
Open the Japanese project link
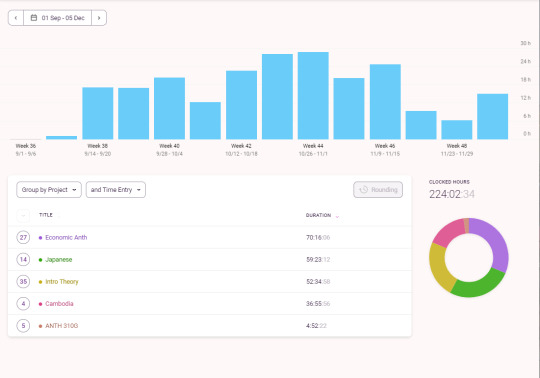click(59, 260)
